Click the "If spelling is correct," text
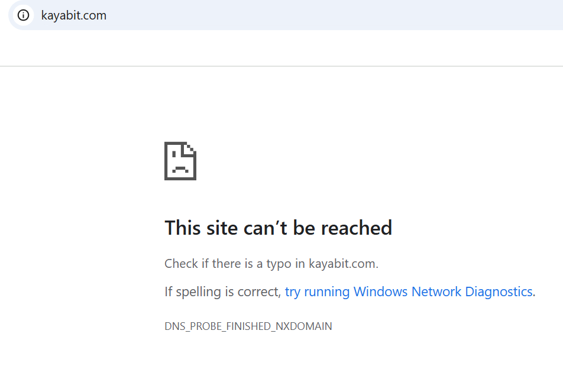 (223, 291)
